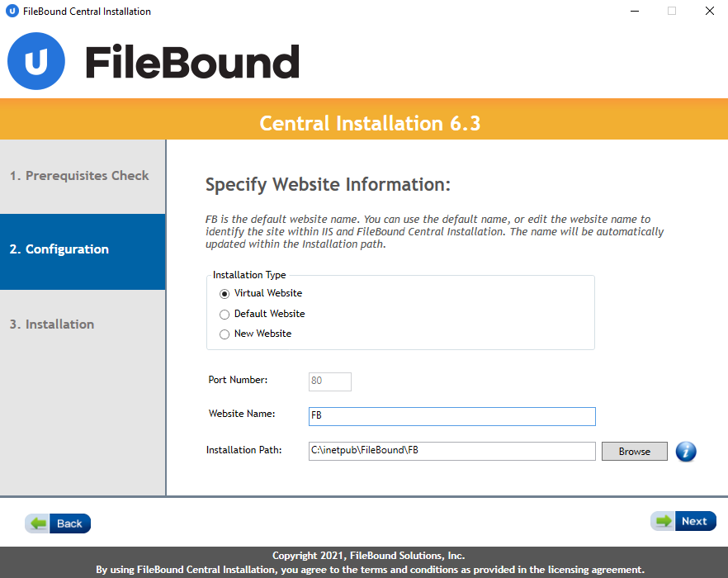Click the Central Installation 6.3 banner
The width and height of the screenshot is (728, 578).
point(370,124)
